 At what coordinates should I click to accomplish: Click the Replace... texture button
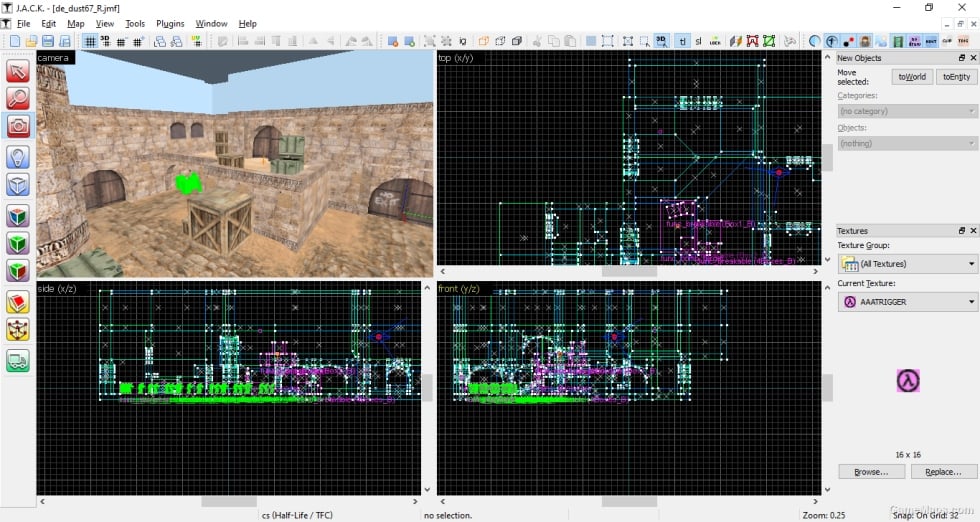tap(943, 472)
